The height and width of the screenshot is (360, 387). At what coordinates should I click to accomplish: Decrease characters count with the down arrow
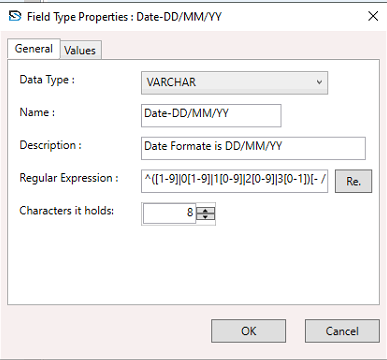[x=206, y=217]
